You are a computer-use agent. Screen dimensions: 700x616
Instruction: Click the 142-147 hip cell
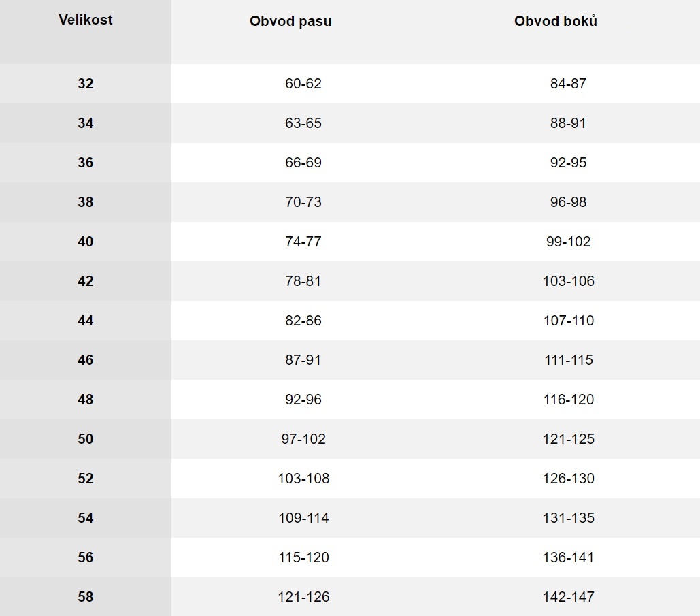[568, 597]
